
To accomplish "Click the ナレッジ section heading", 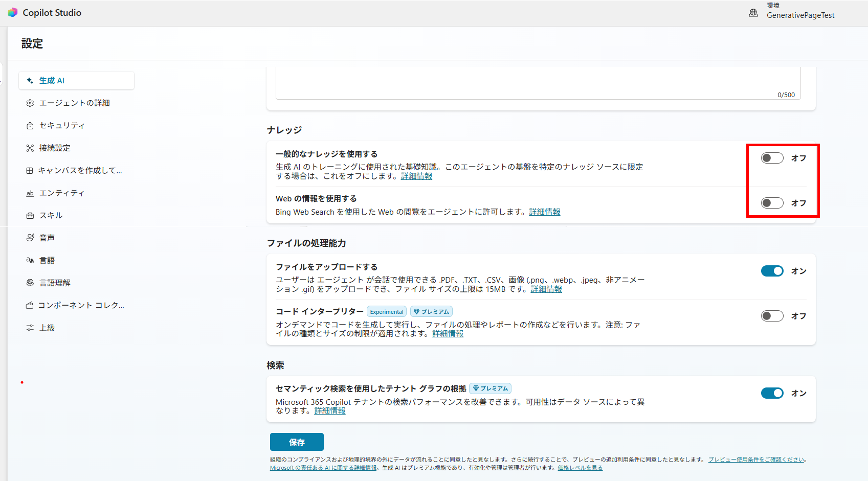I will click(x=284, y=130).
